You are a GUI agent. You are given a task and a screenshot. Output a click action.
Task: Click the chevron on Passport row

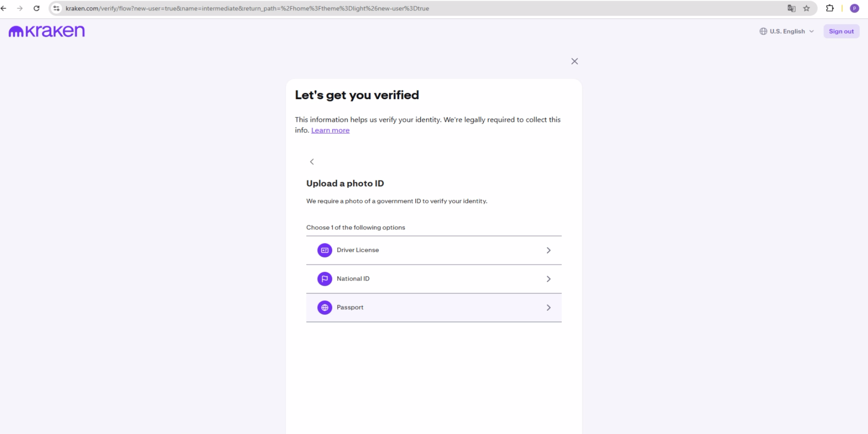click(548, 308)
